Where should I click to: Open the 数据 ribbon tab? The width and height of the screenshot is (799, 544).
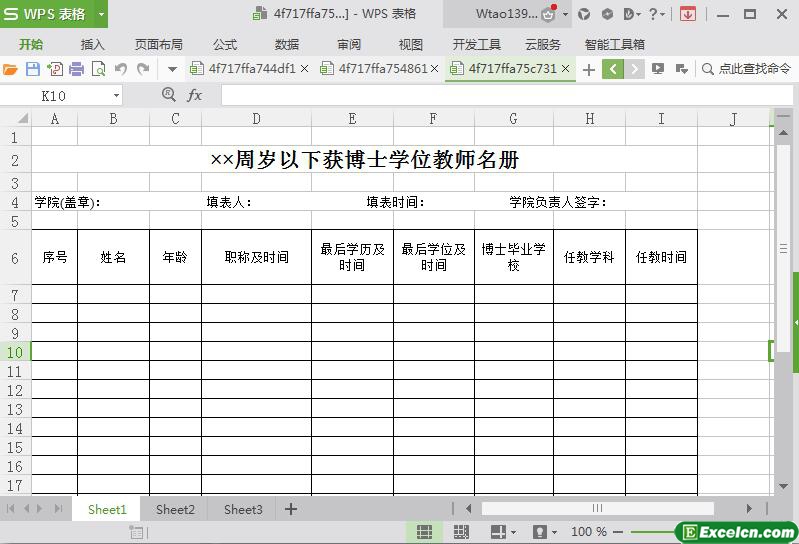(287, 45)
